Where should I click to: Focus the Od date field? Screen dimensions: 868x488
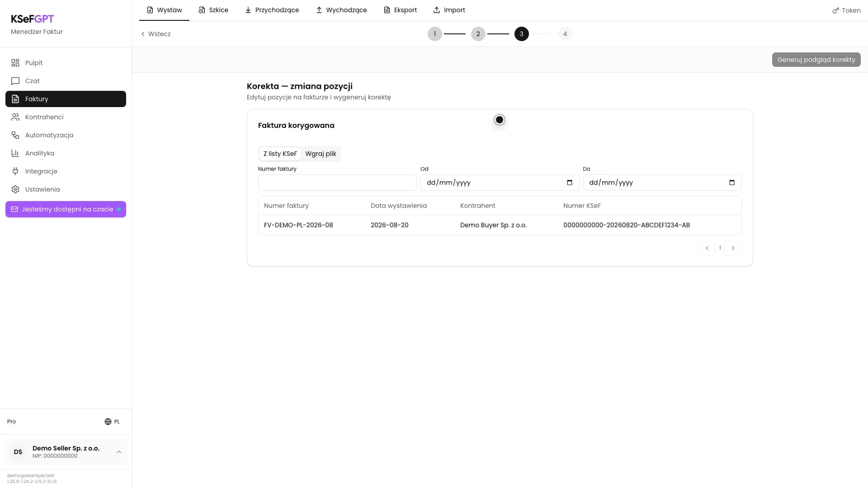(x=500, y=183)
